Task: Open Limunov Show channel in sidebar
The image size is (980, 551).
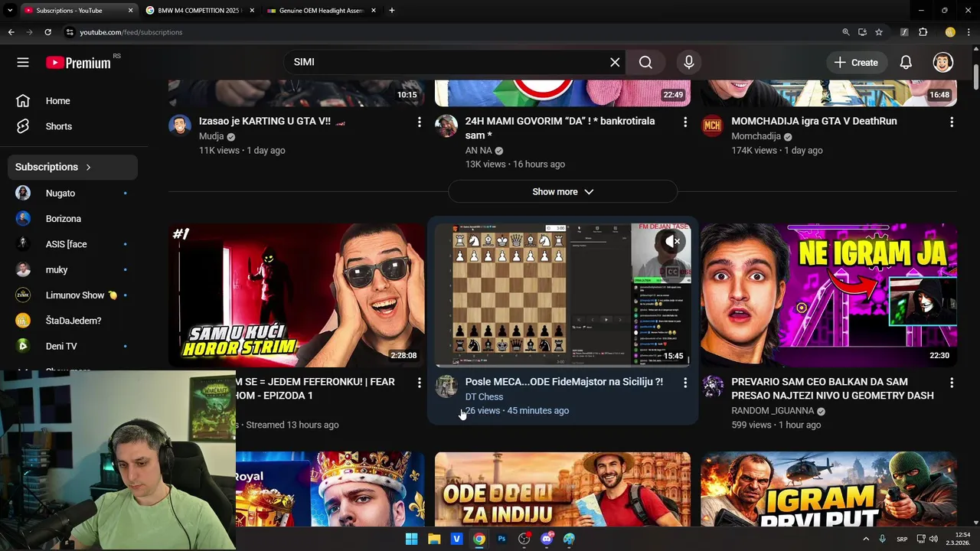Action: point(74,295)
